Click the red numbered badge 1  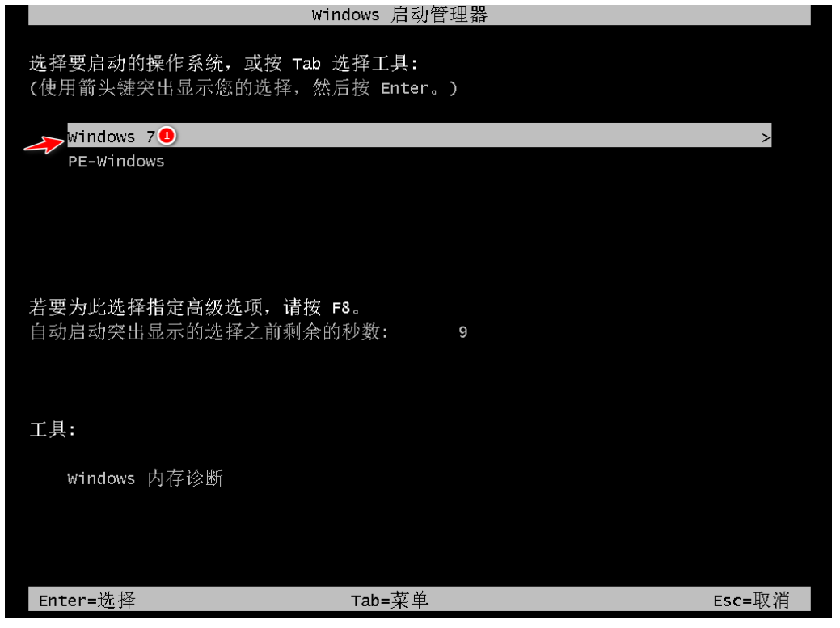pos(167,136)
